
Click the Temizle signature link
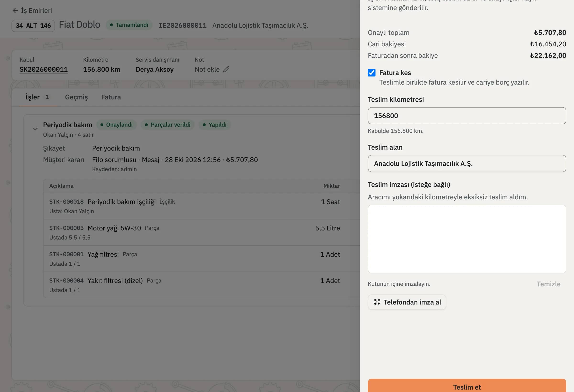548,284
